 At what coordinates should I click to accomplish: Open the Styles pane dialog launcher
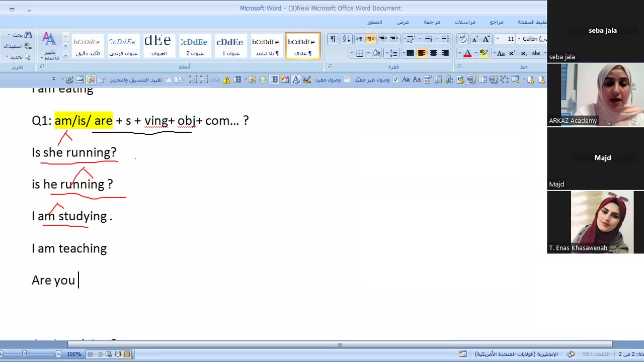click(42, 66)
